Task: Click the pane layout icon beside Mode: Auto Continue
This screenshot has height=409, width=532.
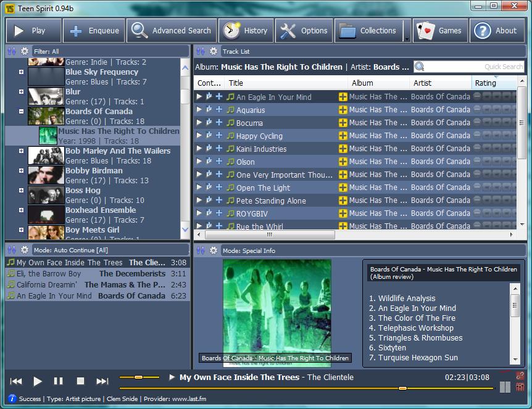Action: 12,250
